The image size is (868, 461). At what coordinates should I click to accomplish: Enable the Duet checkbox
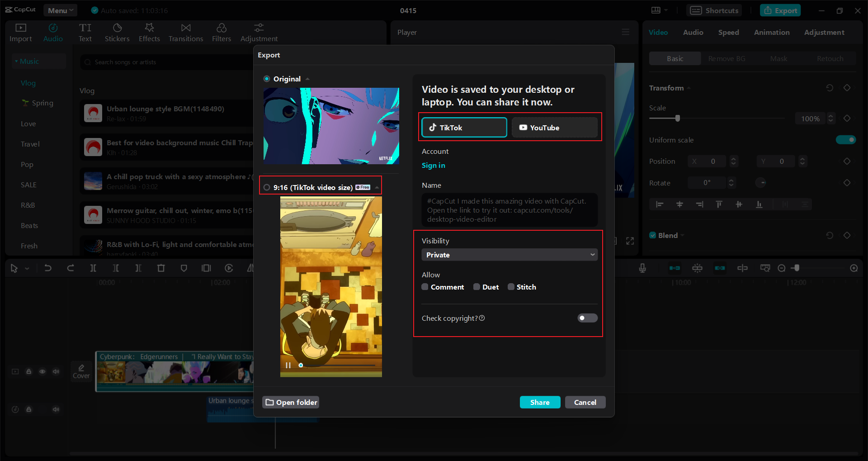476,287
